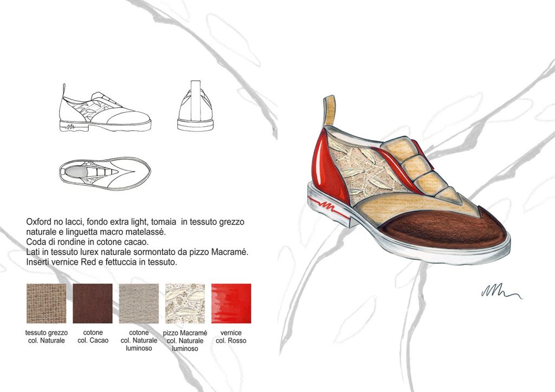Click the 'vernice col. Rosso' swatch label
Image resolution: width=555 pixels, height=392 pixels.
[x=231, y=336]
